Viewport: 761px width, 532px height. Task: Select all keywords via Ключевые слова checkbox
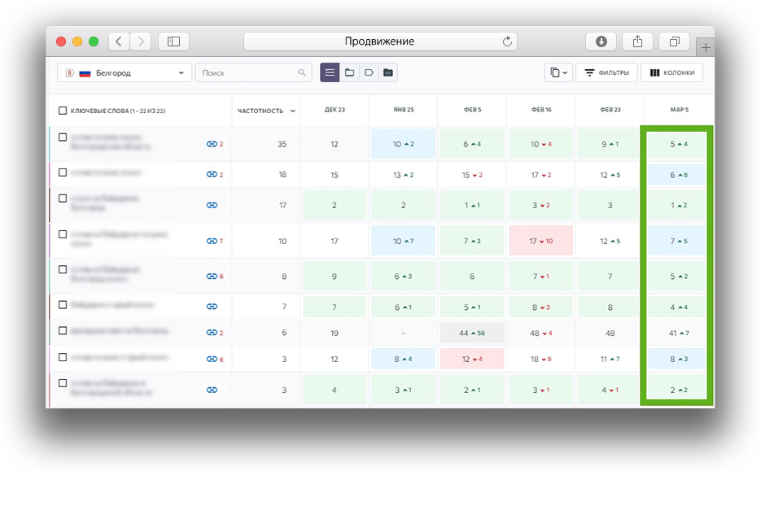click(x=63, y=111)
